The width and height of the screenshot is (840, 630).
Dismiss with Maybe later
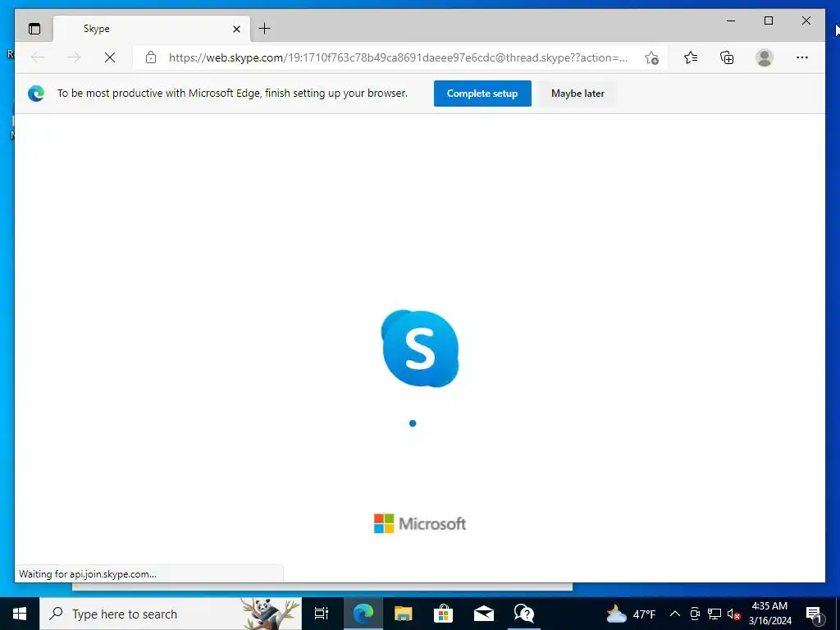(x=577, y=94)
